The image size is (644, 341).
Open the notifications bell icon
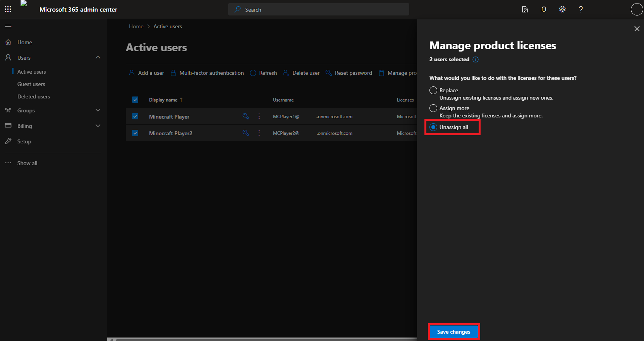[x=544, y=9]
